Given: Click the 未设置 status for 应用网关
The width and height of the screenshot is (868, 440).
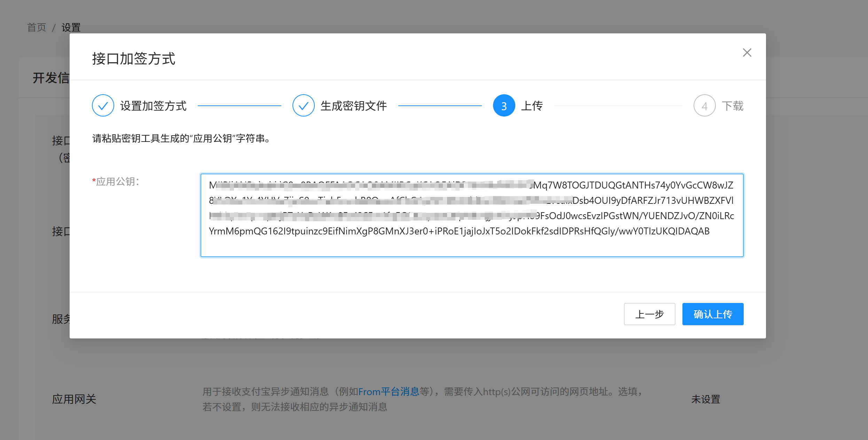Looking at the screenshot, I should pos(705,399).
